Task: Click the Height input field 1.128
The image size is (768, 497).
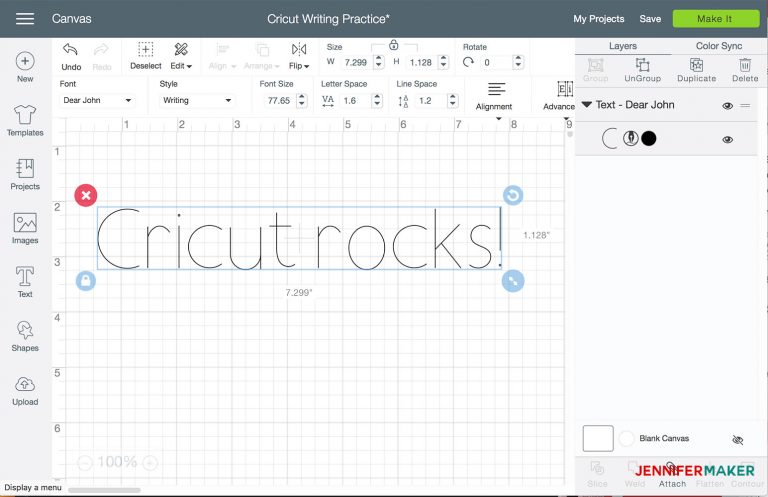Action: click(421, 62)
